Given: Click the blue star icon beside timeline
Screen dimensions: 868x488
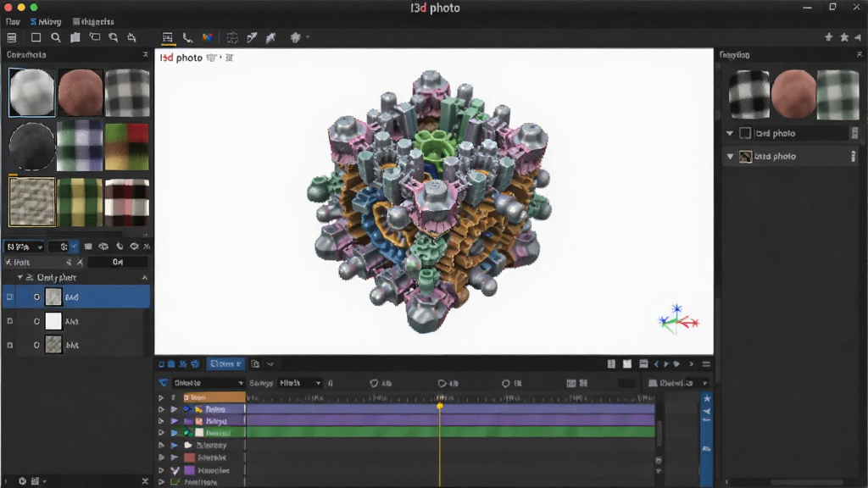Looking at the screenshot, I should coord(707,398).
